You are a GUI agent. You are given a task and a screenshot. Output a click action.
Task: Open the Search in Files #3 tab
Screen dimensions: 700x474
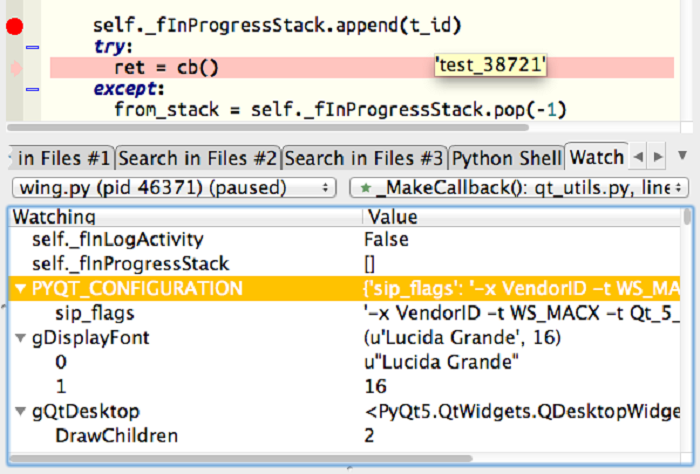[364, 158]
